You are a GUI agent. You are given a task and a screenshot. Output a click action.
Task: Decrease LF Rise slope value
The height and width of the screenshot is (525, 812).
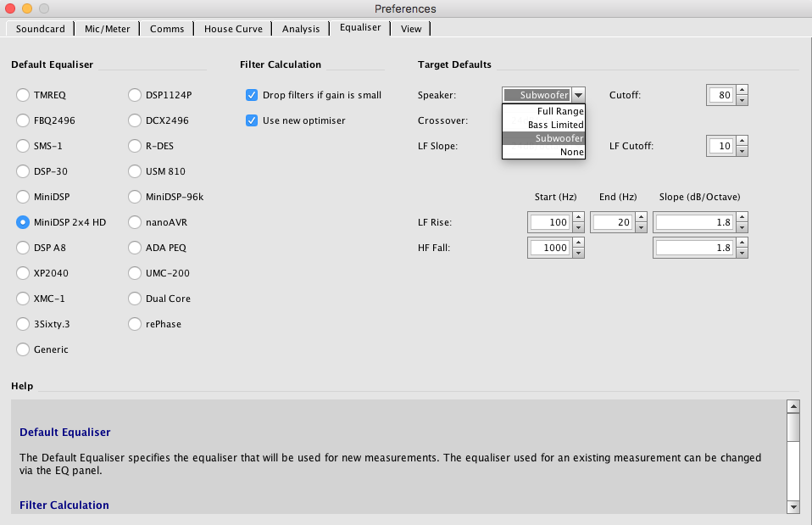[742, 227]
